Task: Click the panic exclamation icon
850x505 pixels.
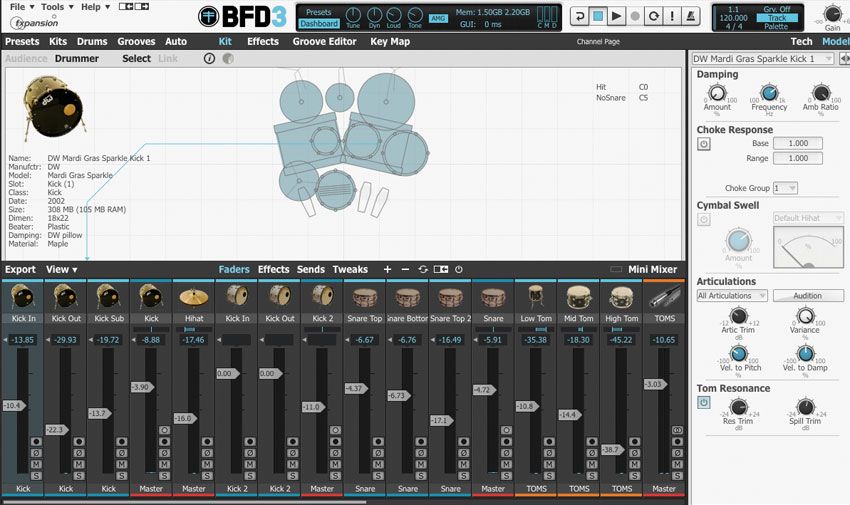Action: coord(672,16)
